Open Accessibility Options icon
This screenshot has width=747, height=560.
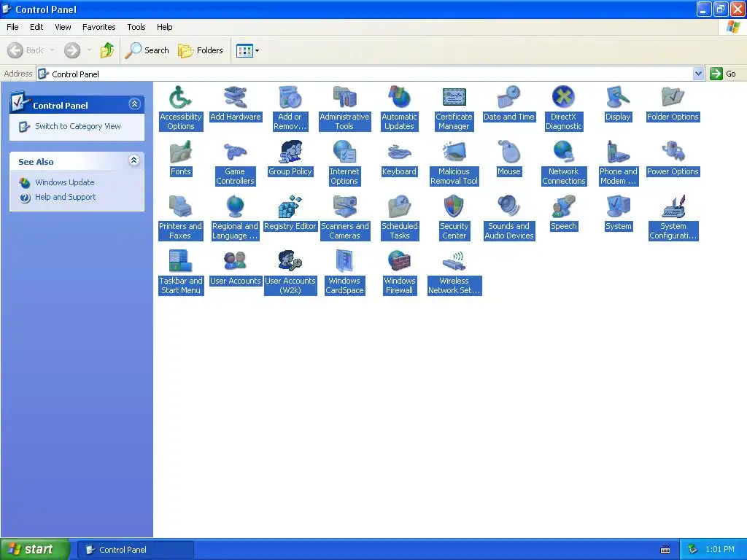coord(181,98)
